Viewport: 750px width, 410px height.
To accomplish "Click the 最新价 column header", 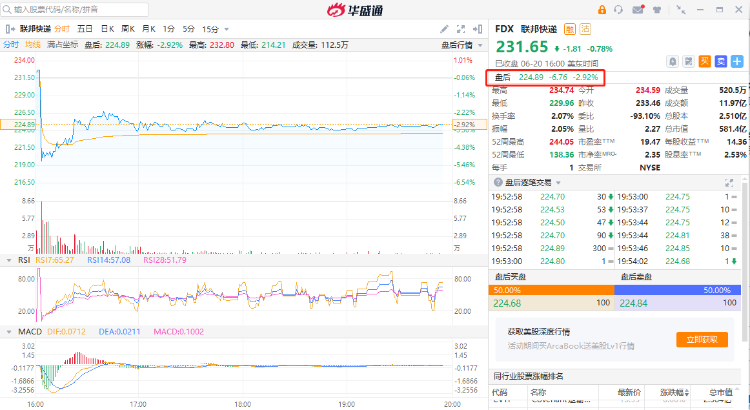I will coord(629,393).
